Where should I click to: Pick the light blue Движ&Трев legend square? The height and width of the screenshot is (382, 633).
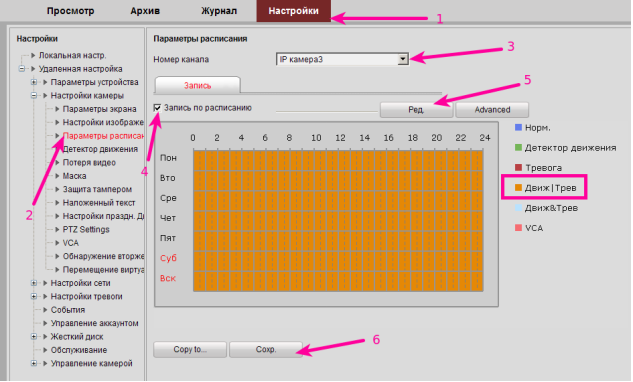[x=519, y=208]
